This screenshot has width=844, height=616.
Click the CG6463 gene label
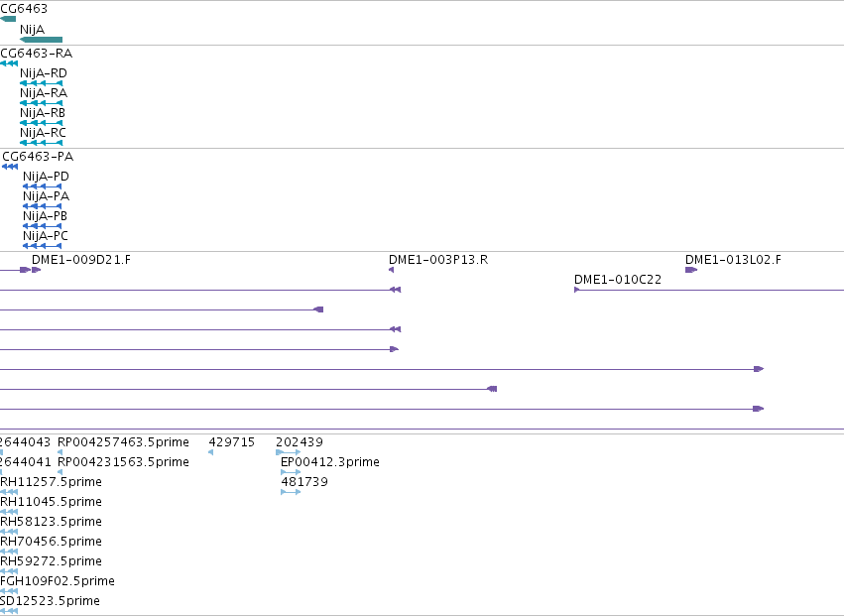[x=24, y=9]
